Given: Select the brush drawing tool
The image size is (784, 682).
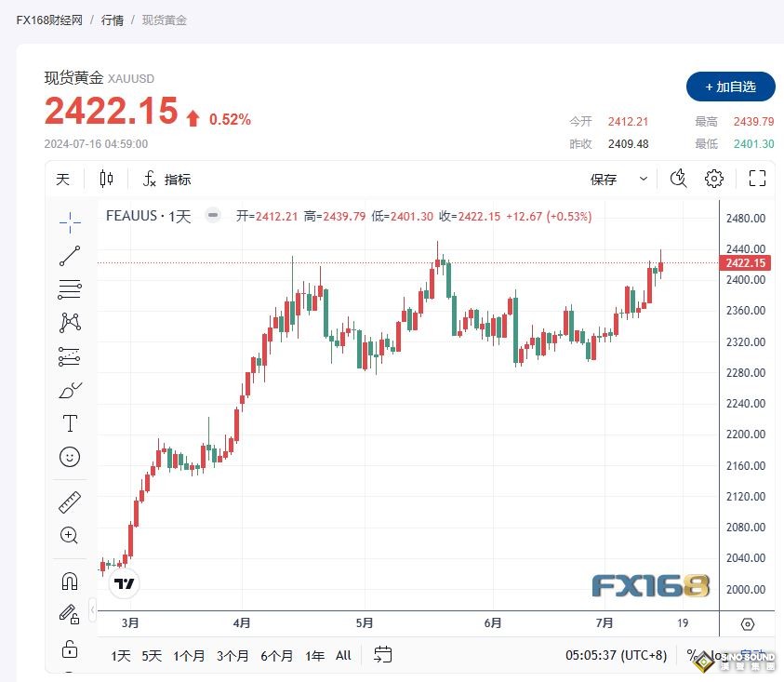Looking at the screenshot, I should click(70, 390).
